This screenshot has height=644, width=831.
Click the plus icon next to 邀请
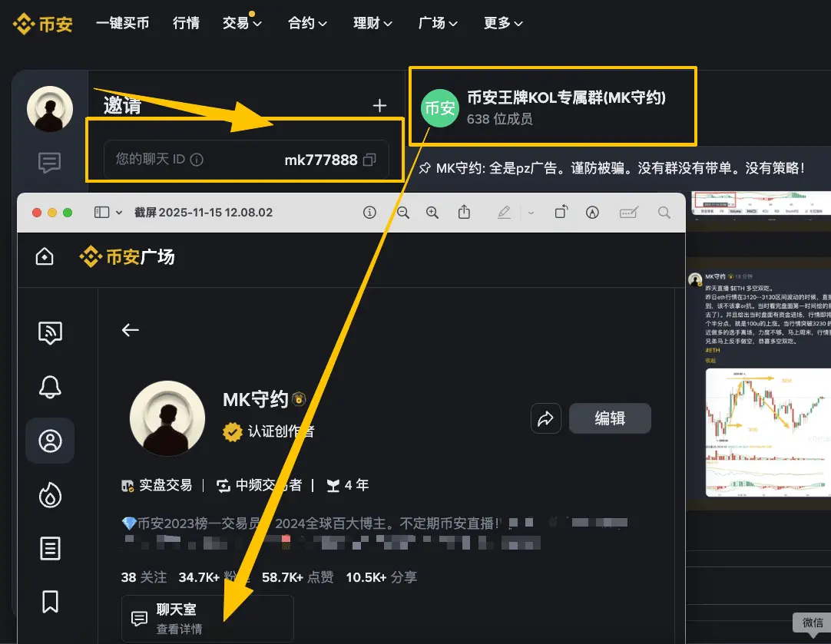pyautogui.click(x=379, y=105)
